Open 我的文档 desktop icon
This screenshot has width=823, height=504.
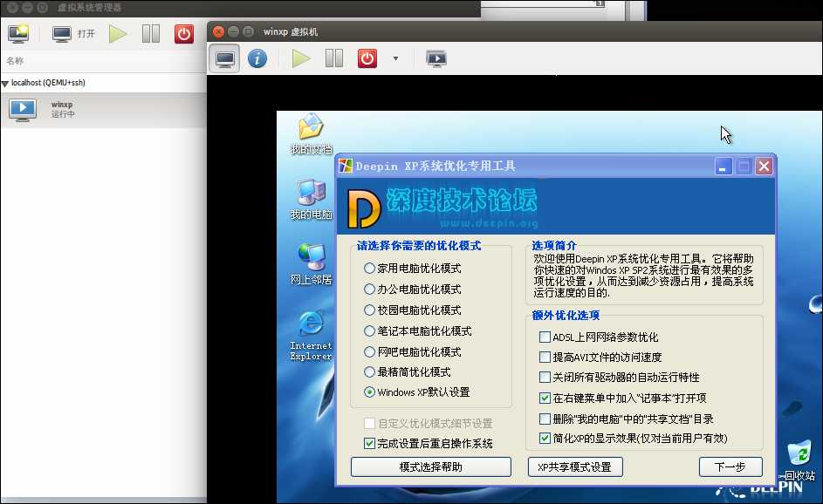pyautogui.click(x=311, y=134)
